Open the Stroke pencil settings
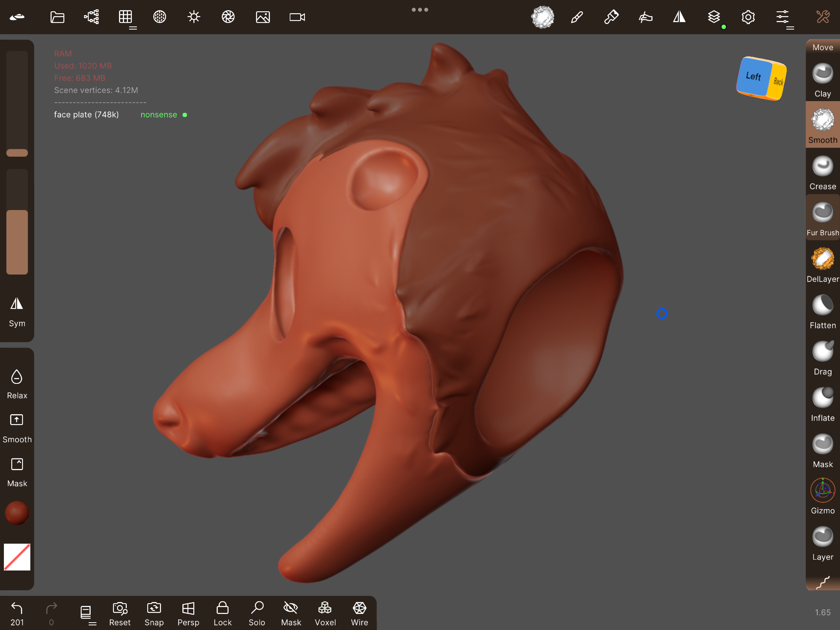The width and height of the screenshot is (840, 630). coord(577,17)
